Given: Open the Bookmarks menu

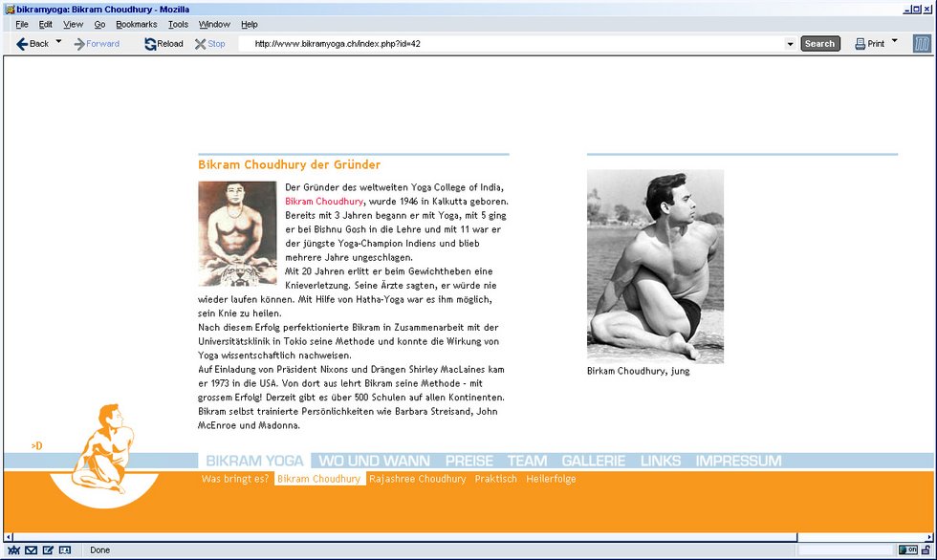Looking at the screenshot, I should (136, 25).
